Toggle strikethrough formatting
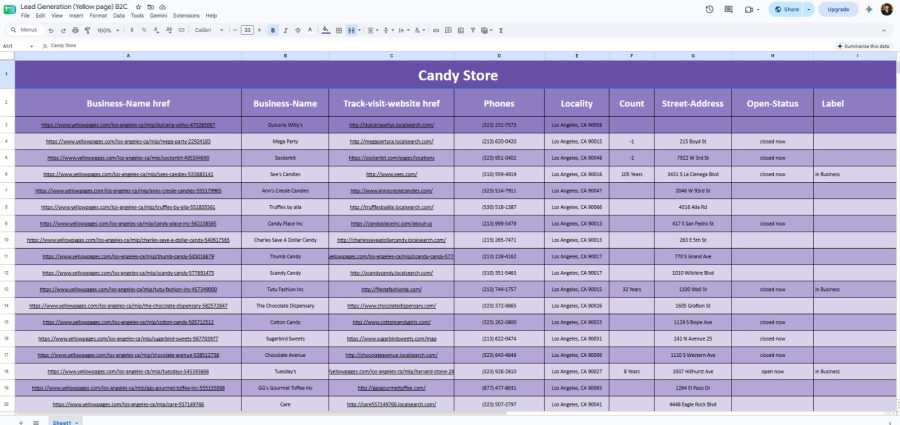 (297, 30)
